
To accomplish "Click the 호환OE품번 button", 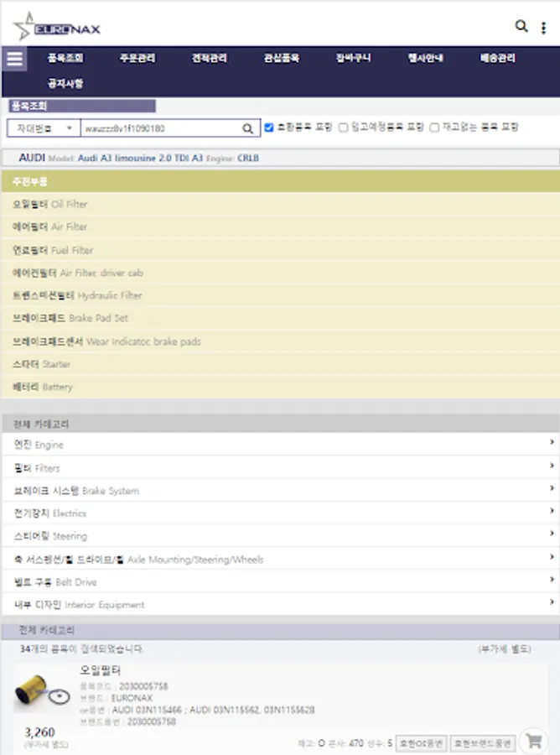I will click(422, 743).
